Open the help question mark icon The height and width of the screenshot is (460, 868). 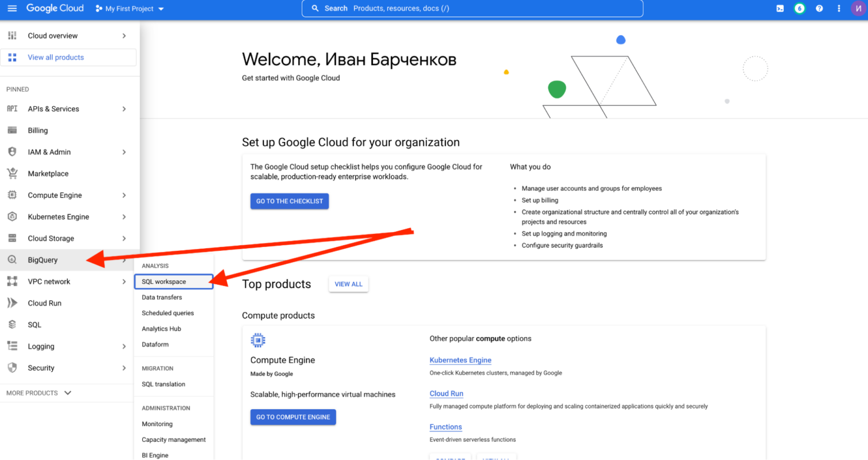[819, 8]
